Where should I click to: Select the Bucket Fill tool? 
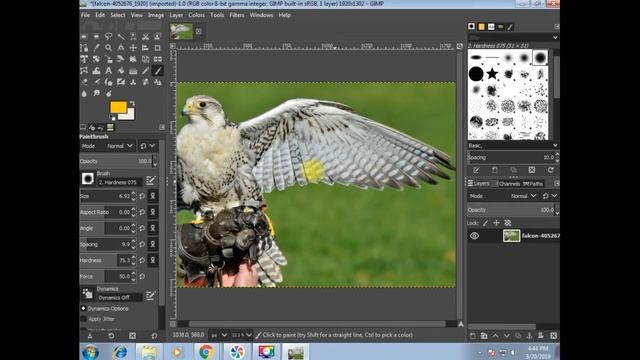[121, 71]
